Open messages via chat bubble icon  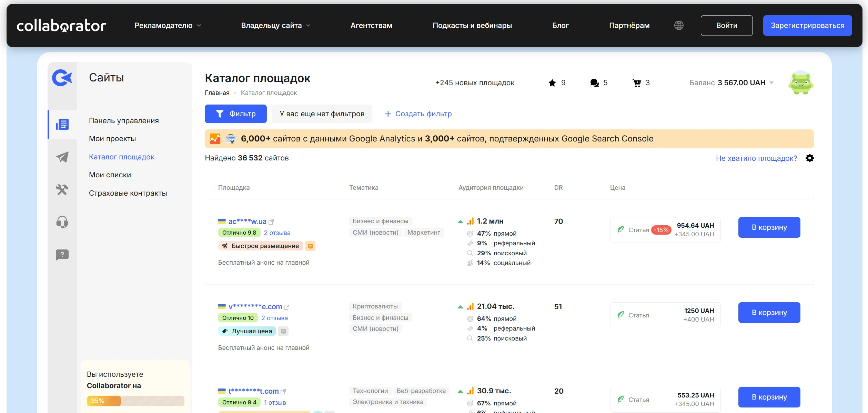tap(594, 83)
